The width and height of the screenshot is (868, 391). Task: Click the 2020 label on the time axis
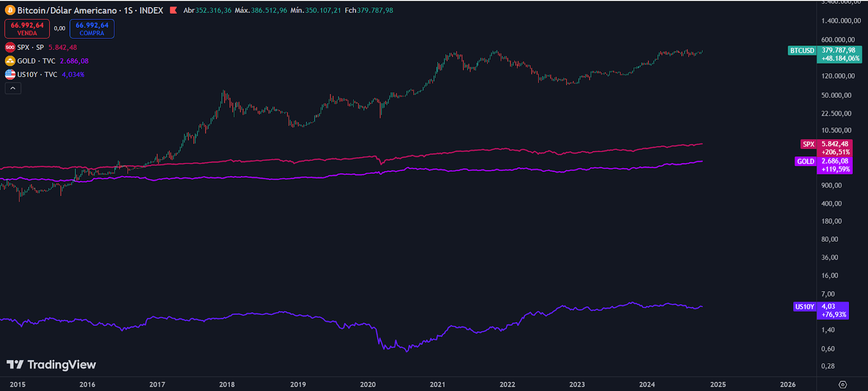[368, 384]
